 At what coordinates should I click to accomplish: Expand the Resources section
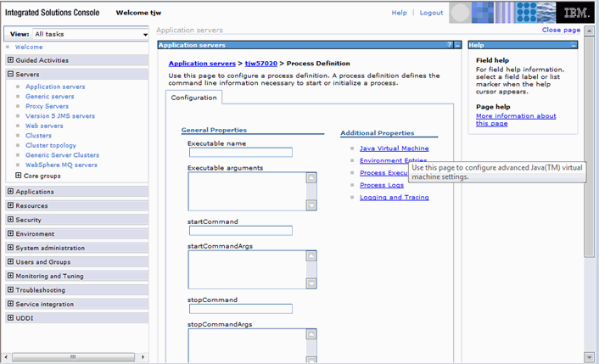(x=10, y=205)
